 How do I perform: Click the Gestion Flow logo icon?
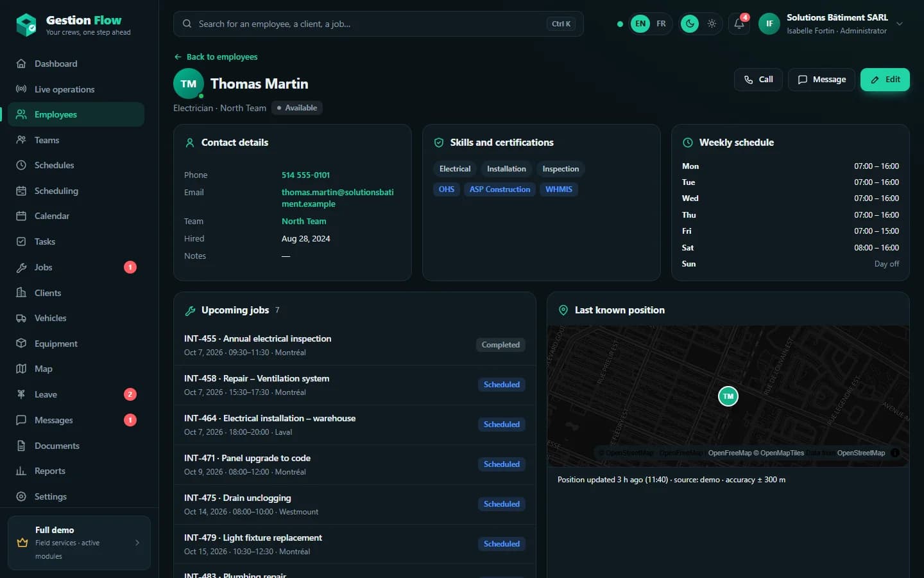coord(26,25)
